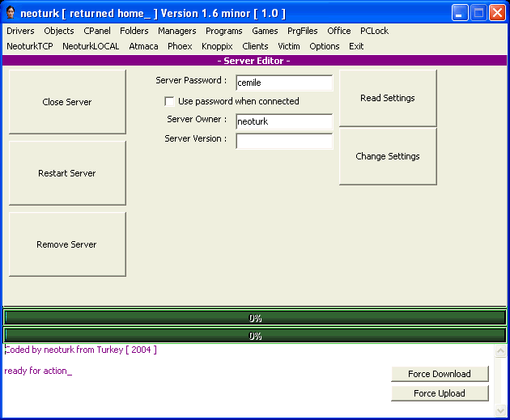510x420 pixels.
Task: Open the NeoturkTCP menu
Action: point(30,46)
